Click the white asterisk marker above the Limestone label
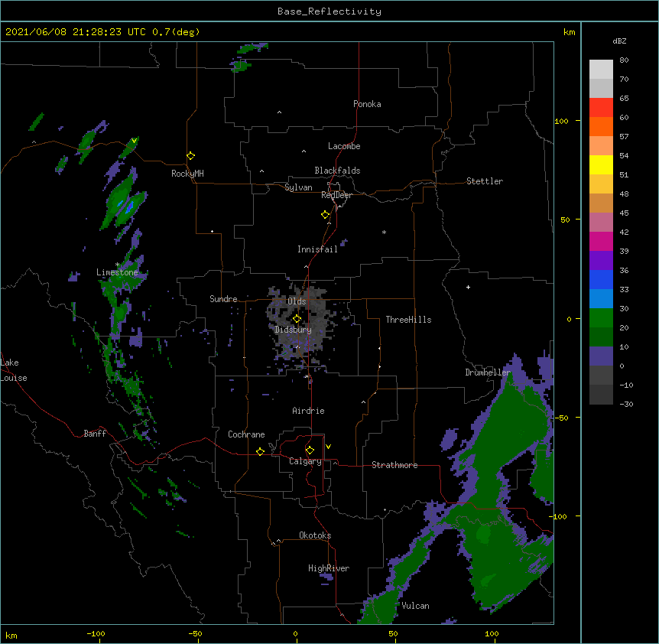 117,265
